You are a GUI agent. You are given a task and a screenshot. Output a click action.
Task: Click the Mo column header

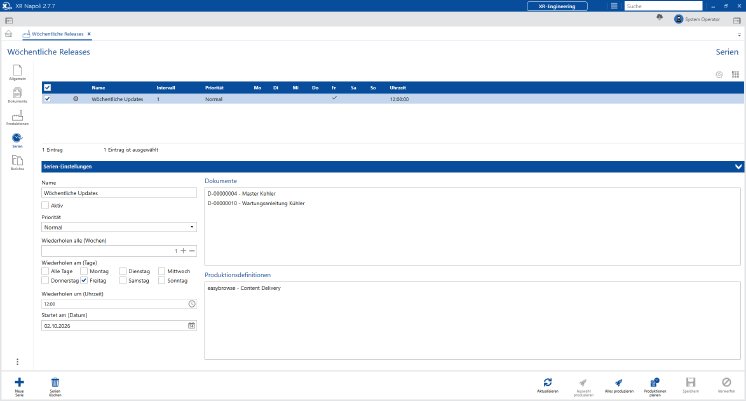pos(257,88)
